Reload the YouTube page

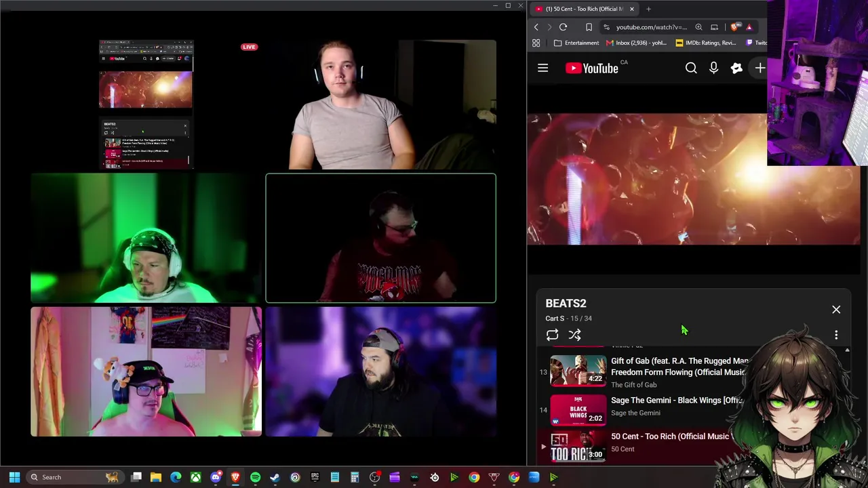[x=563, y=27]
